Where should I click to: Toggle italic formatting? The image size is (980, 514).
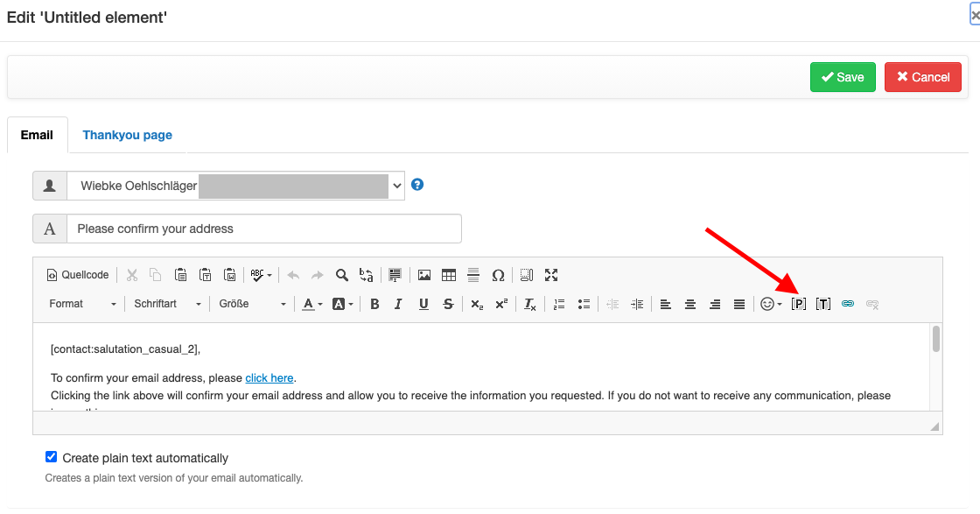click(x=399, y=304)
